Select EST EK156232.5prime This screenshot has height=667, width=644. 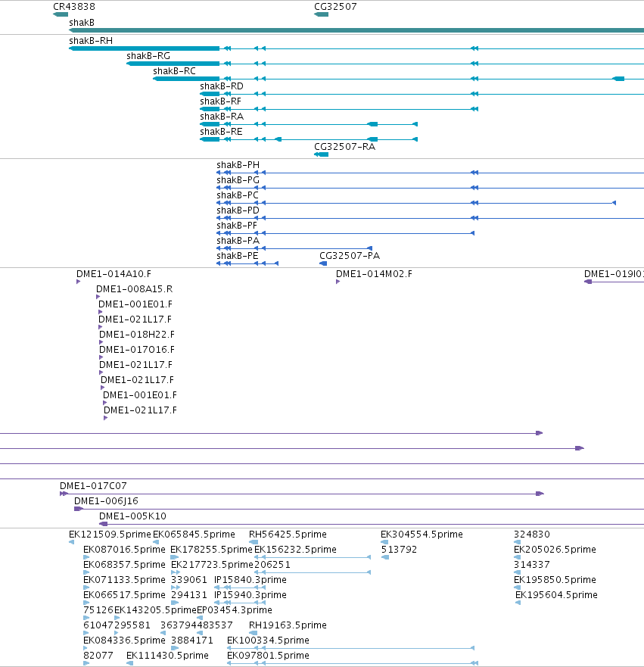click(313, 557)
